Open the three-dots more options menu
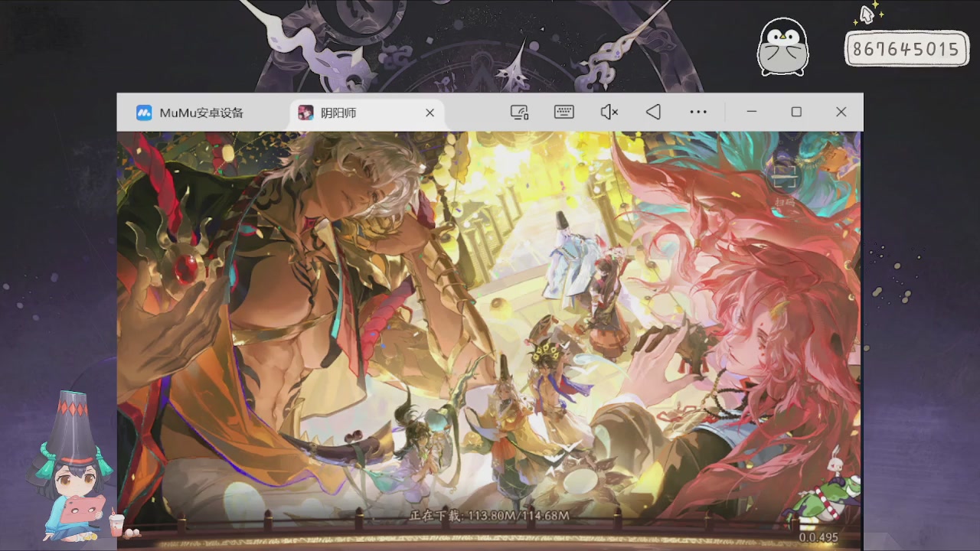The height and width of the screenshot is (551, 980). pos(698,112)
